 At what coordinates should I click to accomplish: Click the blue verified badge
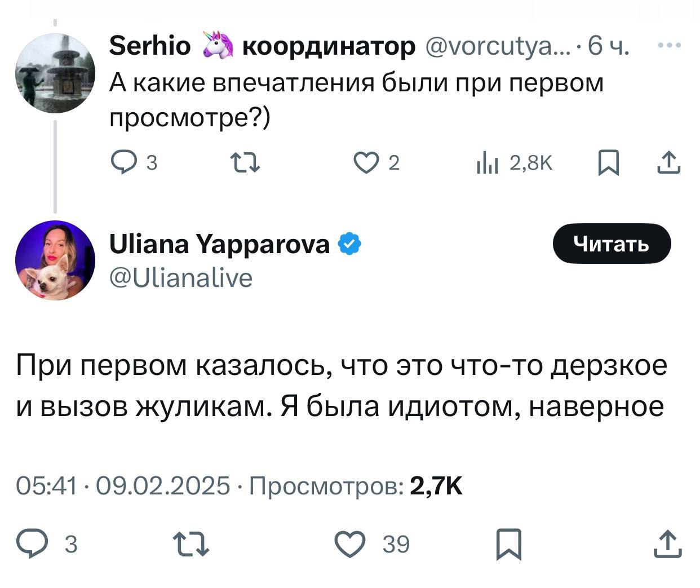point(349,244)
